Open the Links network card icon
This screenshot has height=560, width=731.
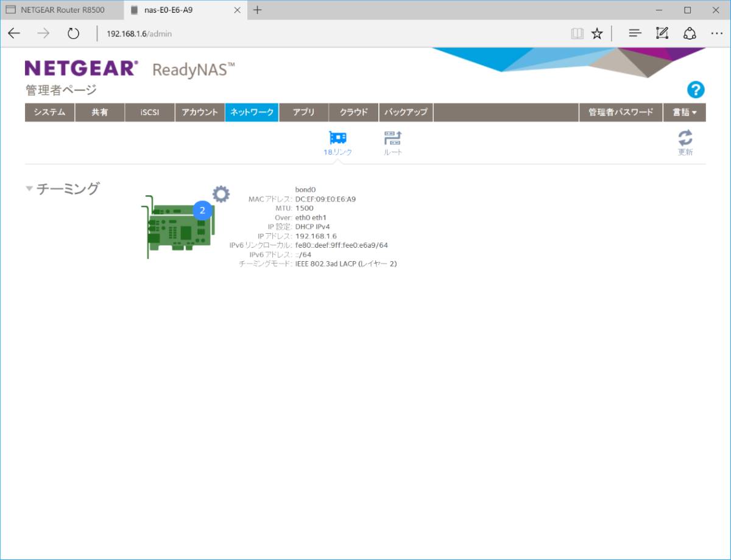tap(337, 138)
